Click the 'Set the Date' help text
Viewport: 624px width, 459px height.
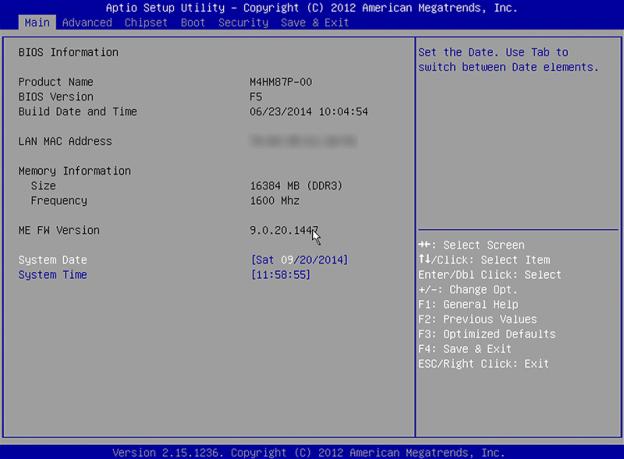(x=508, y=60)
